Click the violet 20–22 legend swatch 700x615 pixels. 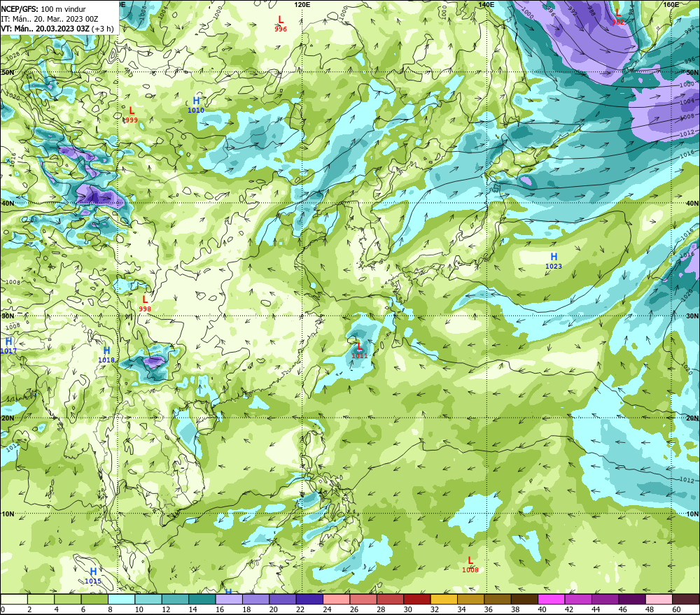(283, 599)
